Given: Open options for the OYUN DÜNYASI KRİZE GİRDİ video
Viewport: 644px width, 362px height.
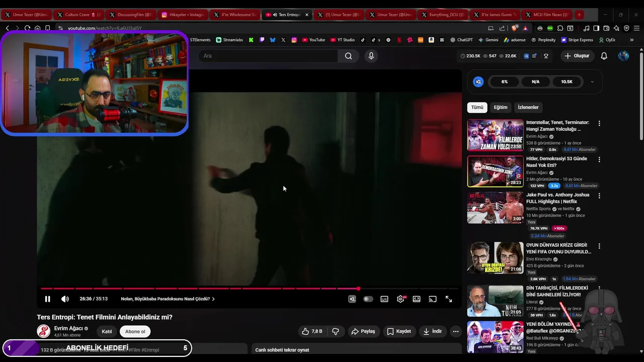Looking at the screenshot, I should point(599,246).
